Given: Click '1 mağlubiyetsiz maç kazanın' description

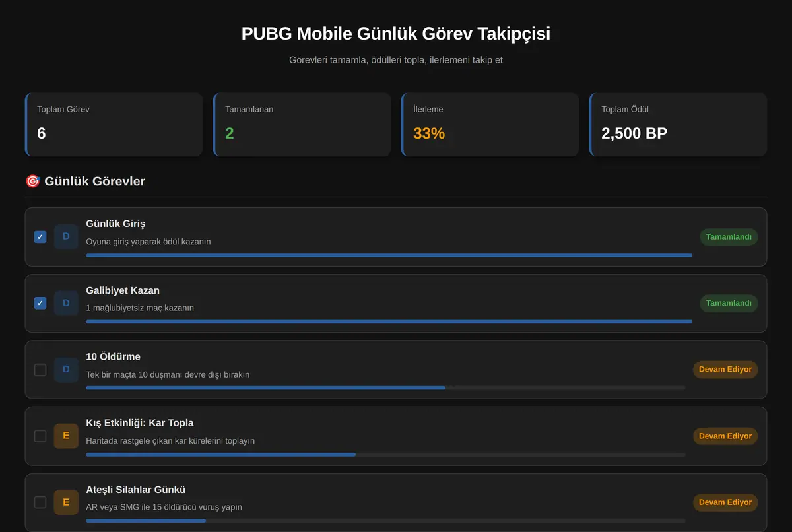Looking at the screenshot, I should point(140,308).
